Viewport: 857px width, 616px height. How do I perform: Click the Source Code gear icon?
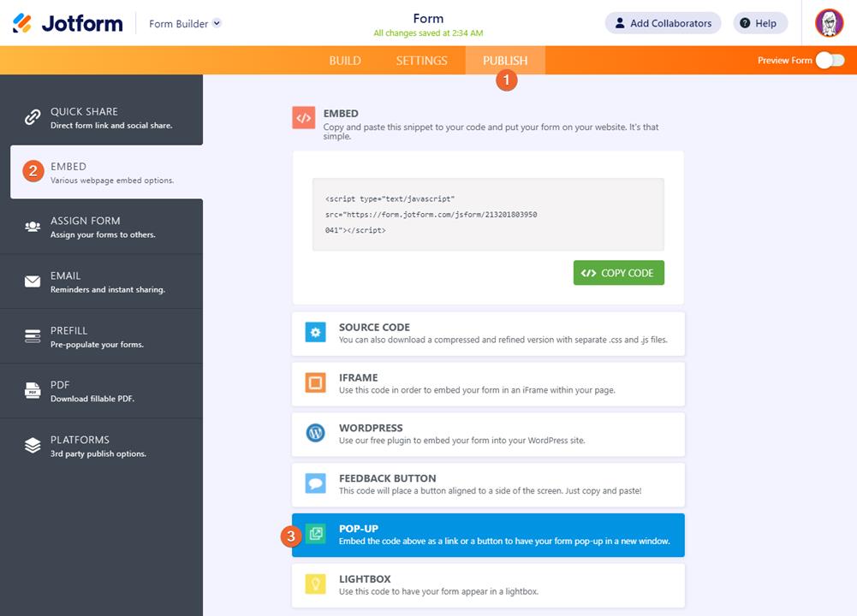[x=315, y=332]
